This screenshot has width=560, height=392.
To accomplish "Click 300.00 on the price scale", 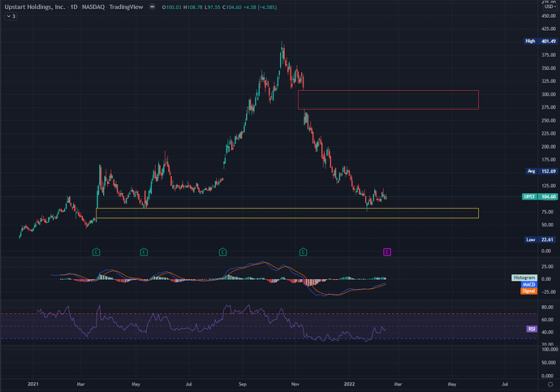I will click(x=549, y=94).
